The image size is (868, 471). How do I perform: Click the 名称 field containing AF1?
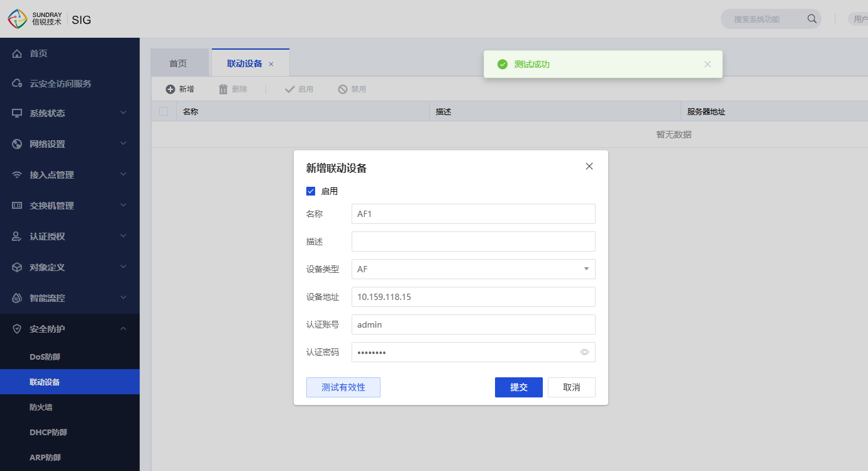(x=474, y=214)
